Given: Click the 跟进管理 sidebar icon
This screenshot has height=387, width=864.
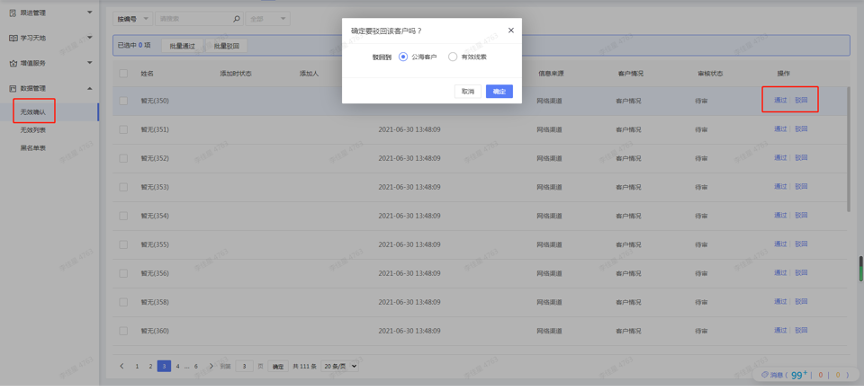Looking at the screenshot, I should pyautogui.click(x=13, y=13).
